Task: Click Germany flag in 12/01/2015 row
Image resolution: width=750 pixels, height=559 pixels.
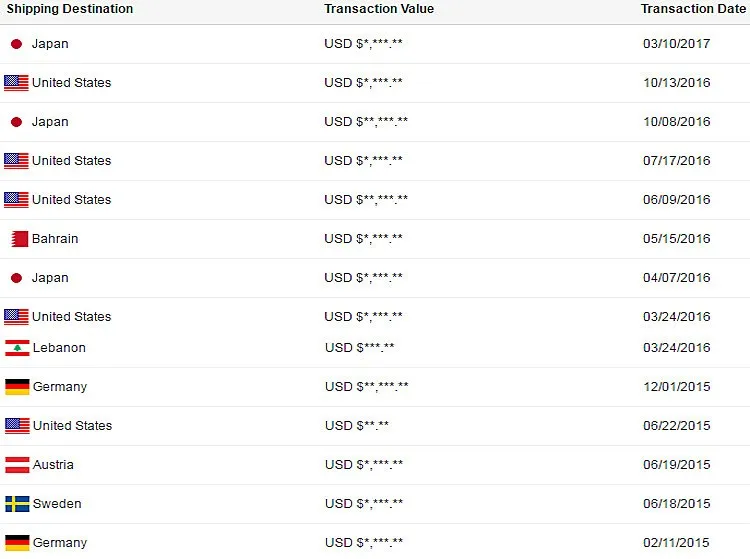Action: pos(17,387)
